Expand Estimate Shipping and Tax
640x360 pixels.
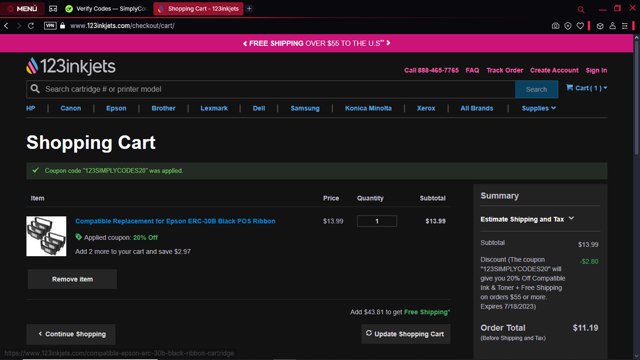pos(527,219)
